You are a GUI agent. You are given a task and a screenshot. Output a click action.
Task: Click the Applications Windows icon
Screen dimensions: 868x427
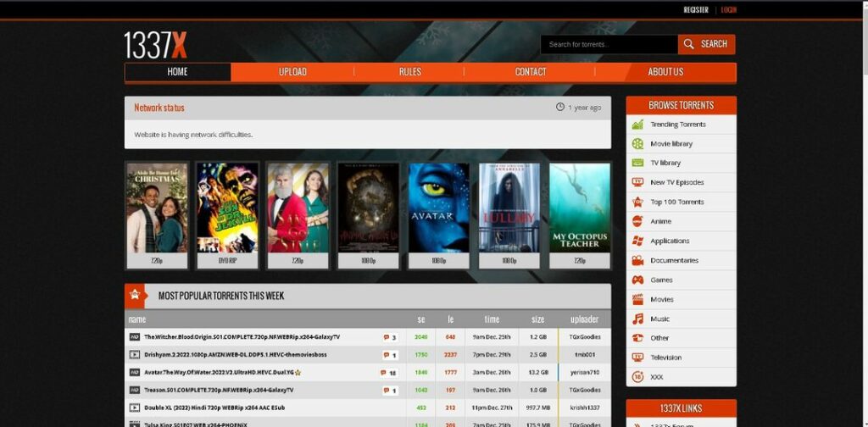coord(637,241)
